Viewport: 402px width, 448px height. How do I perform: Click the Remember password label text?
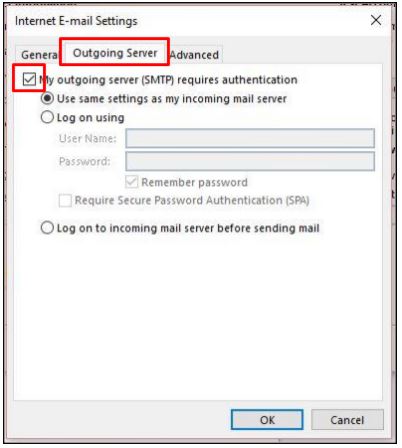tap(195, 182)
